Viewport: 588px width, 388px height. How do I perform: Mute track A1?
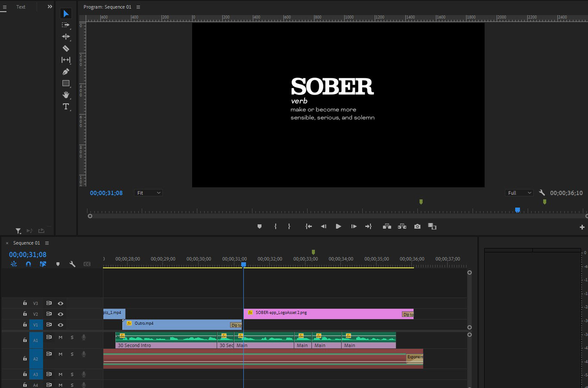60,337
